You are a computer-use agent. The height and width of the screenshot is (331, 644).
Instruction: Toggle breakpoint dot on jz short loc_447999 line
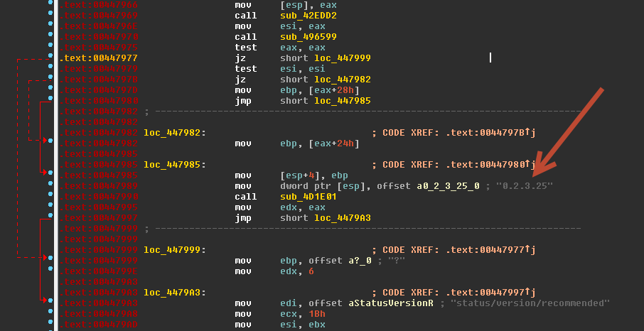click(50, 55)
